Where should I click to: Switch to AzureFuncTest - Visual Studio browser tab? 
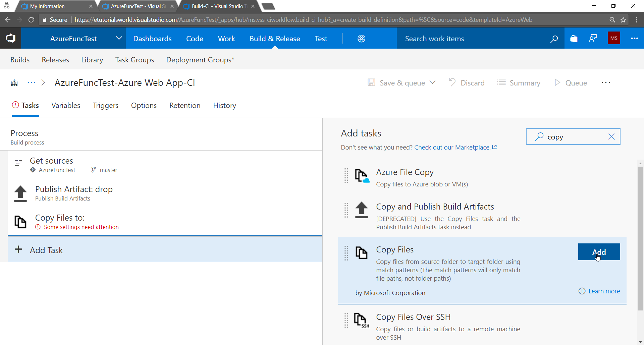click(138, 6)
